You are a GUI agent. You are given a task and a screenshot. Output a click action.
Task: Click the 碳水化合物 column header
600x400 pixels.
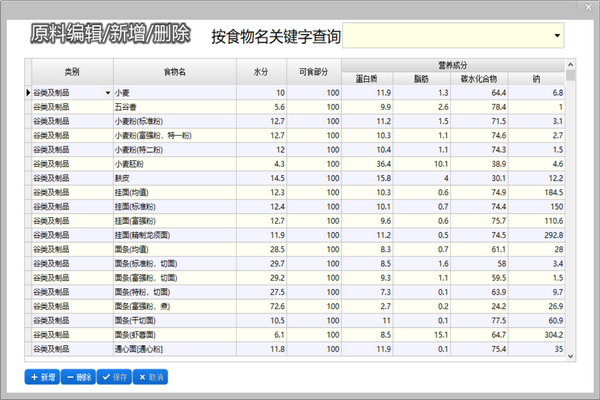[x=479, y=79]
